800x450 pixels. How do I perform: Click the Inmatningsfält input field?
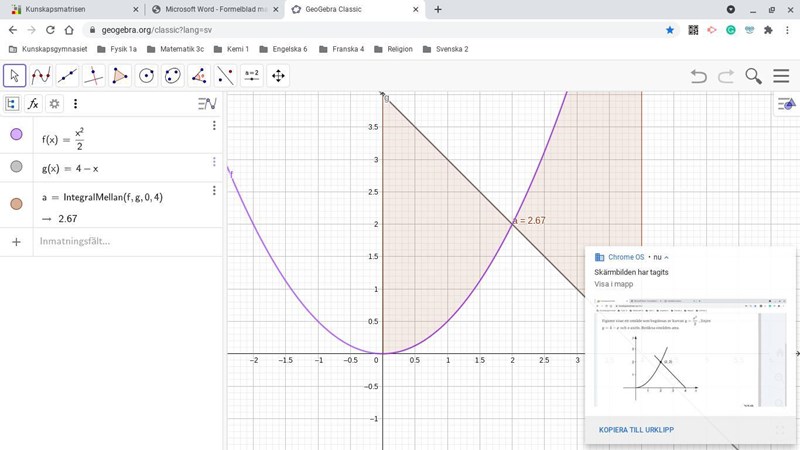coord(120,241)
